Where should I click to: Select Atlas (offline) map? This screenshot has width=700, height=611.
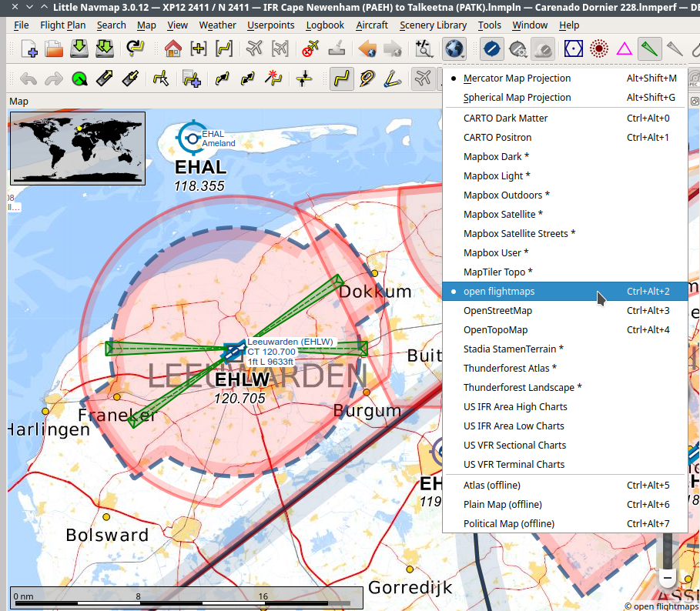(x=564, y=485)
